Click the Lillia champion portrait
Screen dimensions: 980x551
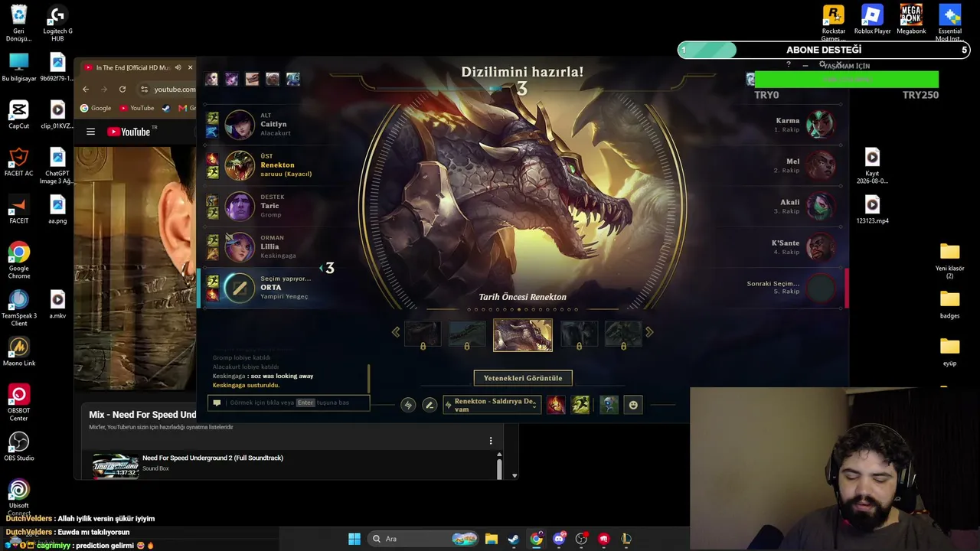coord(240,247)
